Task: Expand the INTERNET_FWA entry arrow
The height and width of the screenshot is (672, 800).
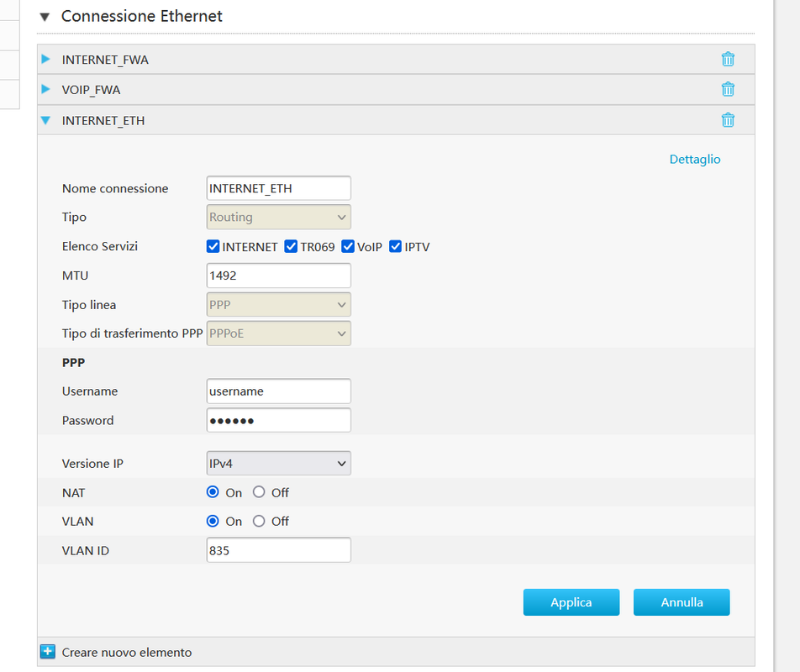Action: click(45, 59)
